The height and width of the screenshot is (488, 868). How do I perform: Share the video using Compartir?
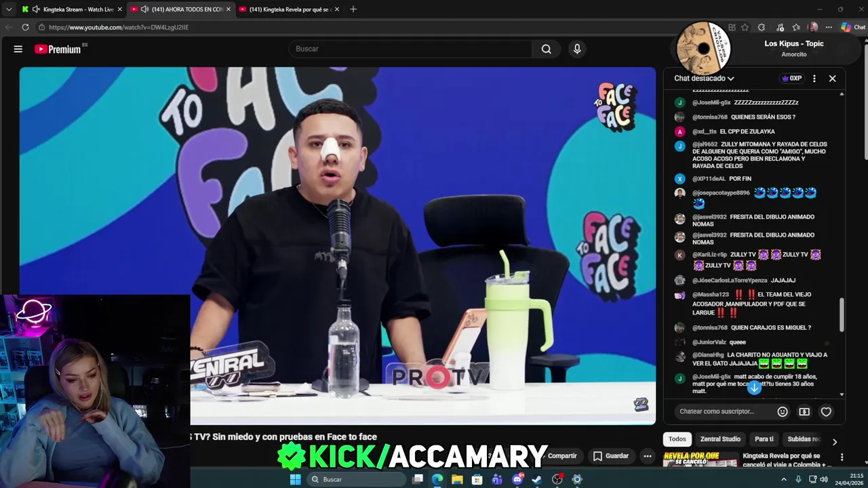[561, 456]
